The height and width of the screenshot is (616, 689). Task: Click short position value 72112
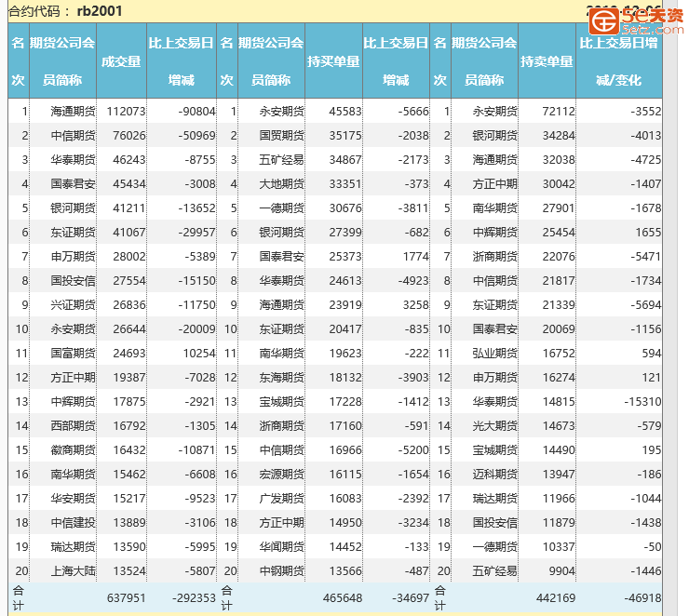coord(559,112)
